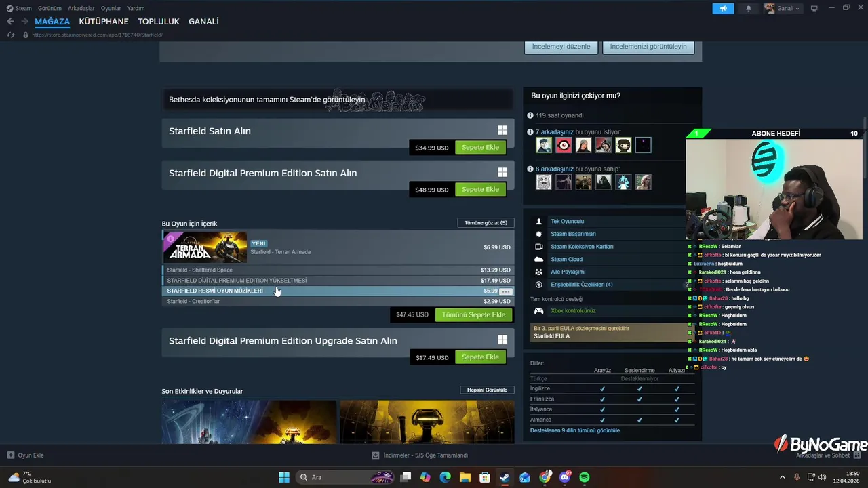Click the downloads icon in bottom bar
This screenshot has width=868, height=488.
(x=376, y=455)
